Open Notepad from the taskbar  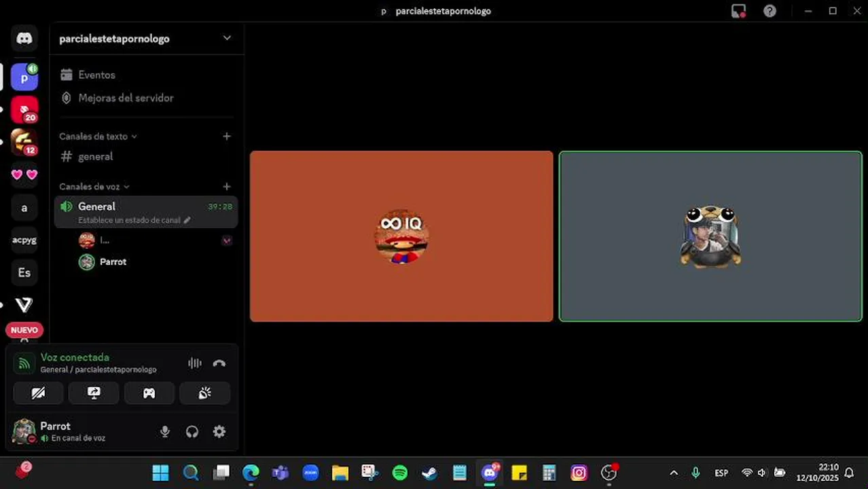pos(460,473)
